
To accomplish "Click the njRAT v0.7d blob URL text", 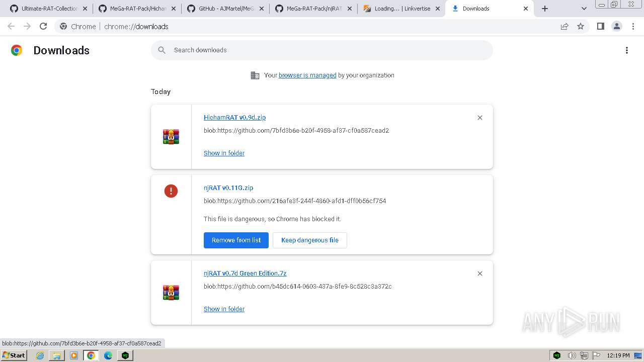I will (298, 287).
